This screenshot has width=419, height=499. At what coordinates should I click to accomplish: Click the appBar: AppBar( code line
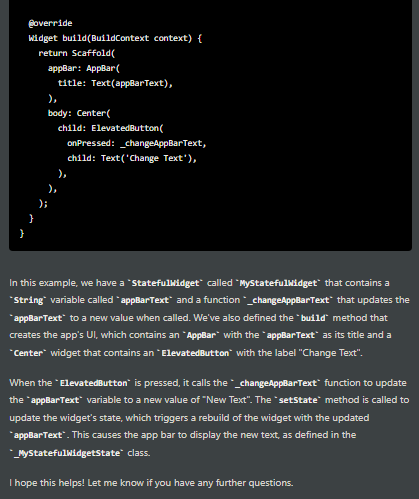84,68
